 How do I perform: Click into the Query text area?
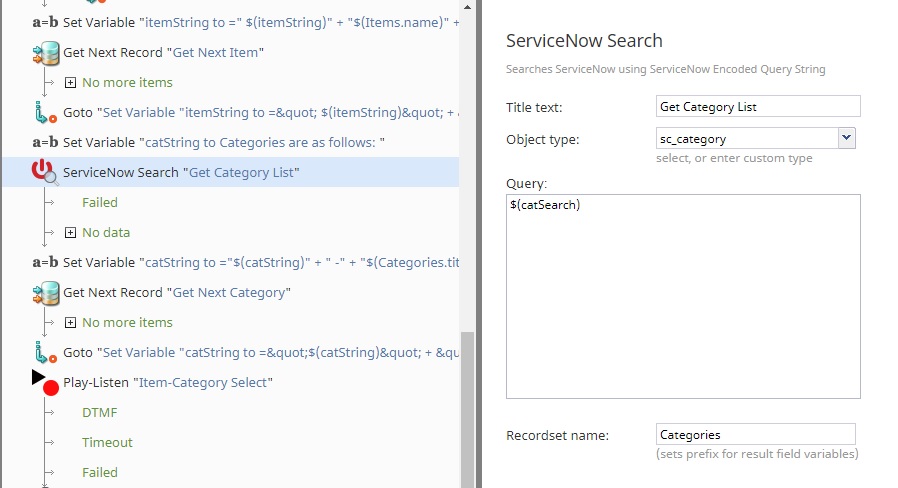pyautogui.click(x=683, y=296)
